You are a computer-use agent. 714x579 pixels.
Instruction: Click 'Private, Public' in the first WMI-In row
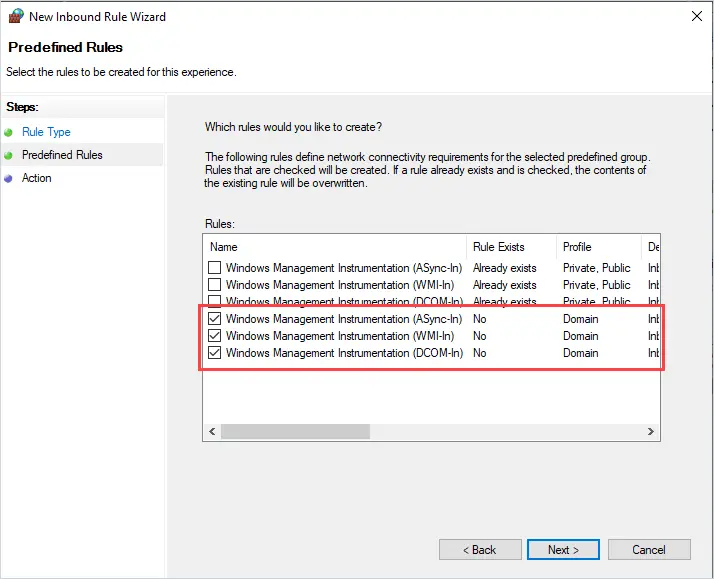597,285
